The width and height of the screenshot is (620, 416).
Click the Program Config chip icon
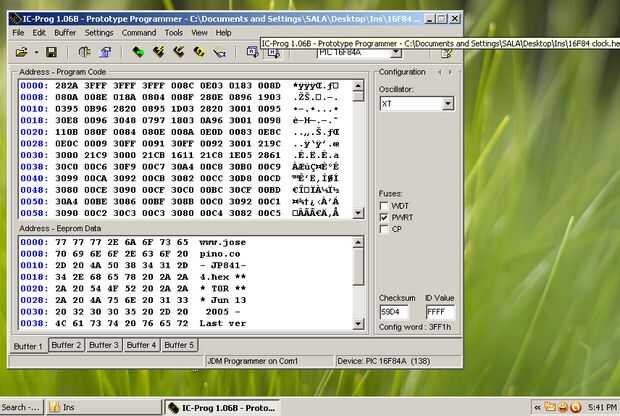pos(179,52)
